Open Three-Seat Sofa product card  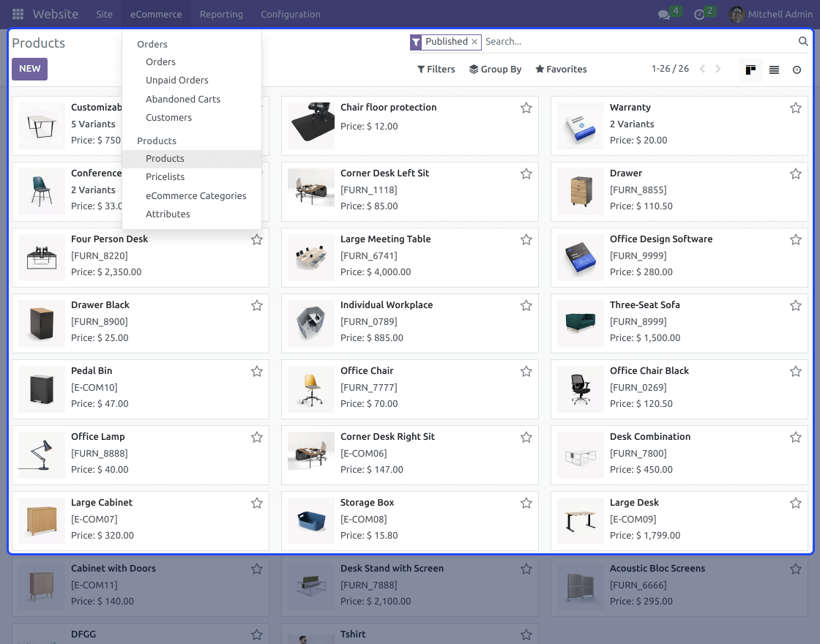click(679, 323)
